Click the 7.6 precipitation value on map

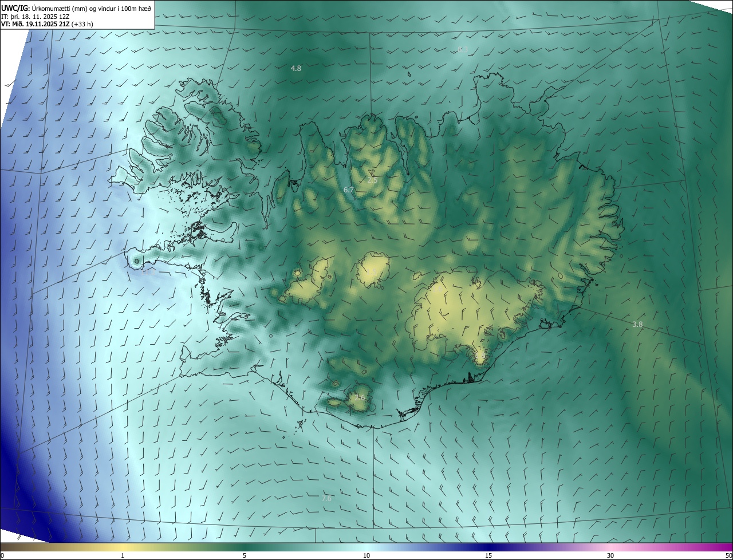pyautogui.click(x=326, y=499)
